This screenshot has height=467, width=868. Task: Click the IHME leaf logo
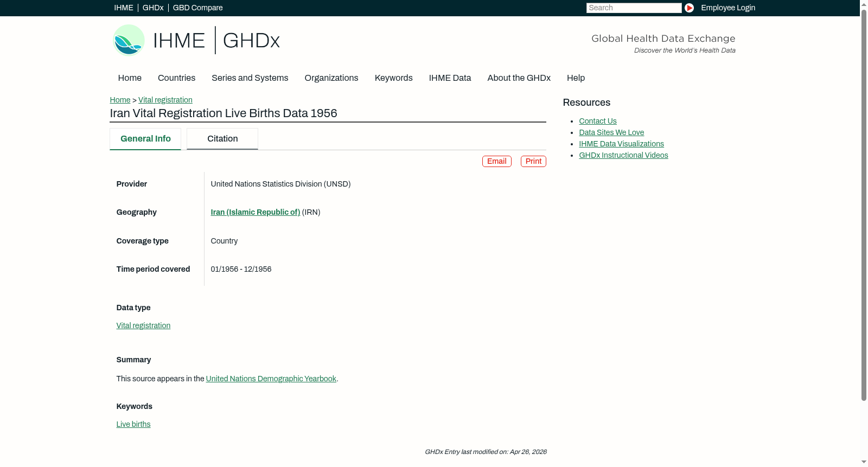pyautogui.click(x=129, y=40)
